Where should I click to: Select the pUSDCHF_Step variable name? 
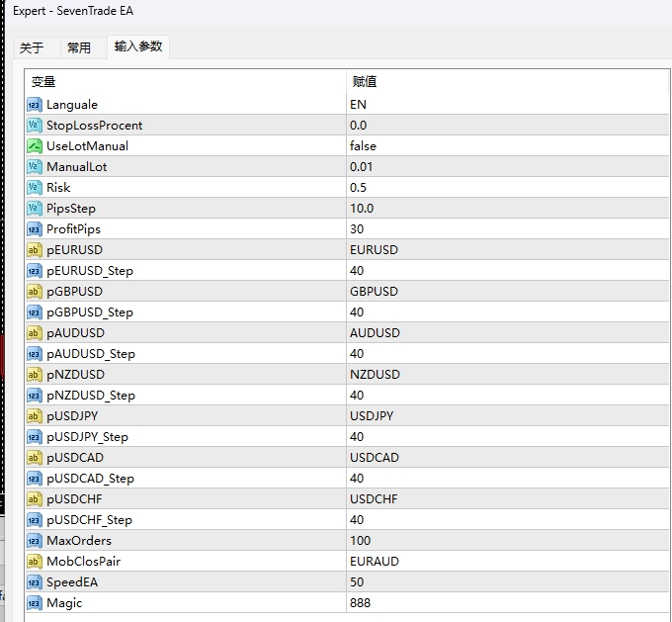coord(89,520)
